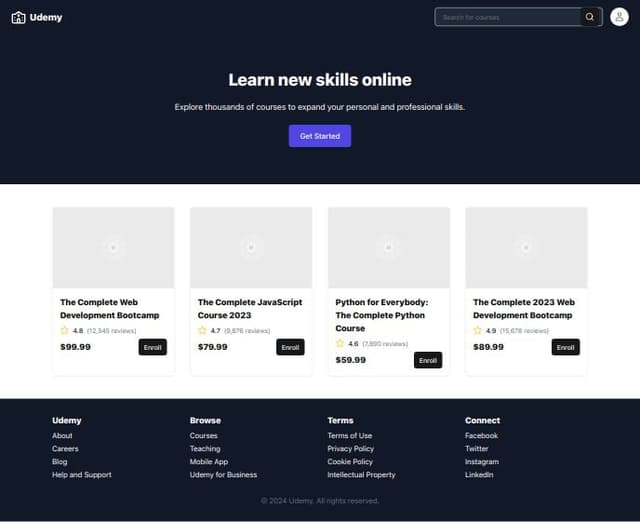Open Help and Support footer link
The image size is (640, 522).
click(82, 475)
